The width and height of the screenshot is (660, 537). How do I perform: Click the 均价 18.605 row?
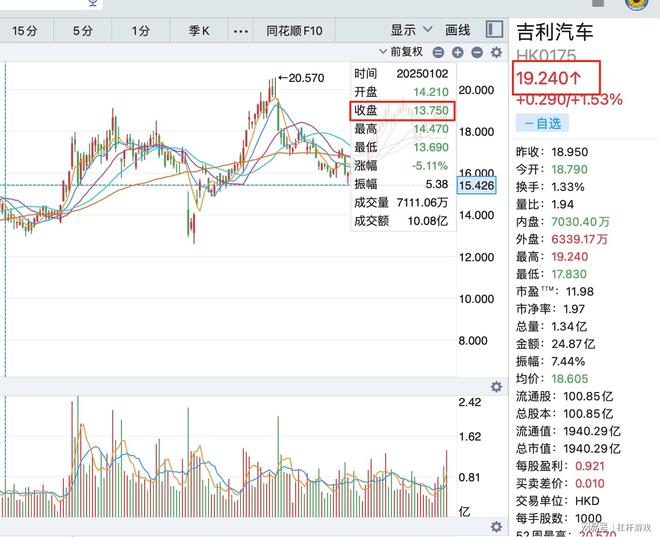click(x=552, y=379)
